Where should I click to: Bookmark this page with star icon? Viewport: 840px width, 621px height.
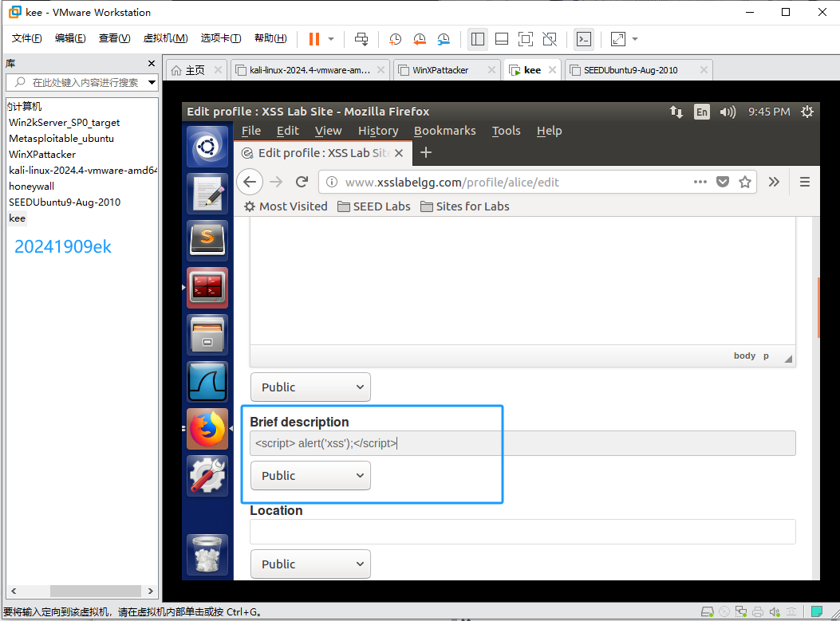pyautogui.click(x=744, y=182)
